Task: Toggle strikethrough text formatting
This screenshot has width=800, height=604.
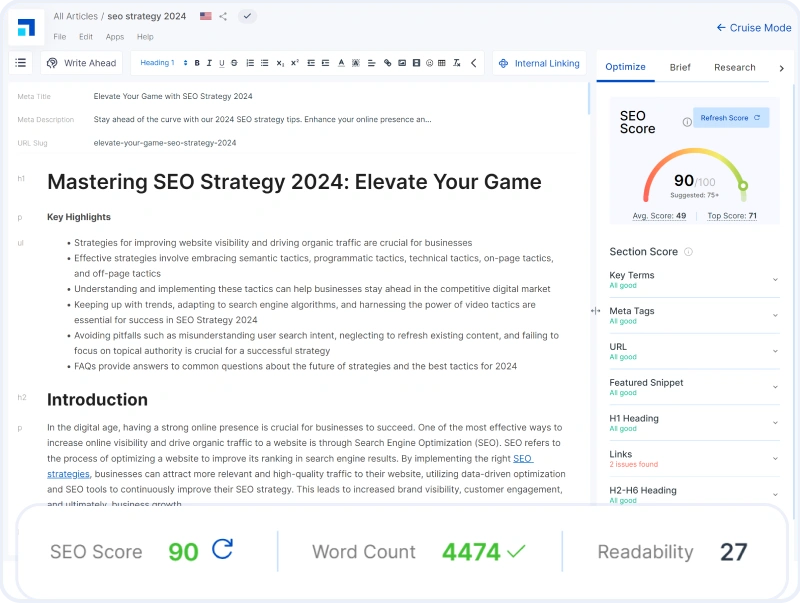Action: click(234, 63)
